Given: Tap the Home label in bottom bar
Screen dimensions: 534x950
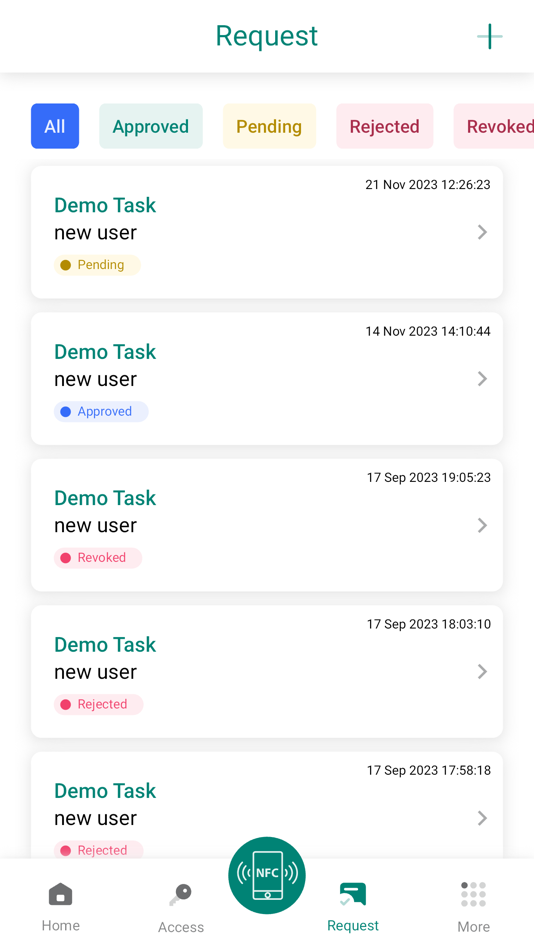Looking at the screenshot, I should (61, 926).
